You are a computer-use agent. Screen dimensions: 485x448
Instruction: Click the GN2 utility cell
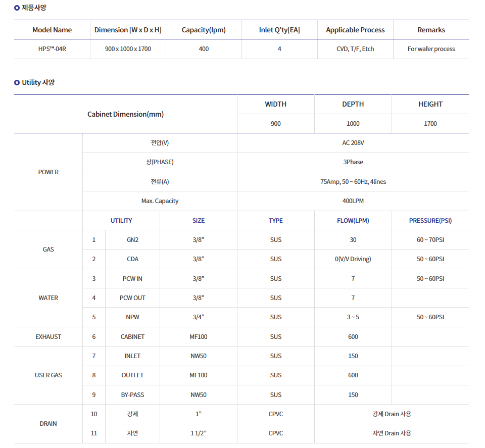click(x=132, y=240)
